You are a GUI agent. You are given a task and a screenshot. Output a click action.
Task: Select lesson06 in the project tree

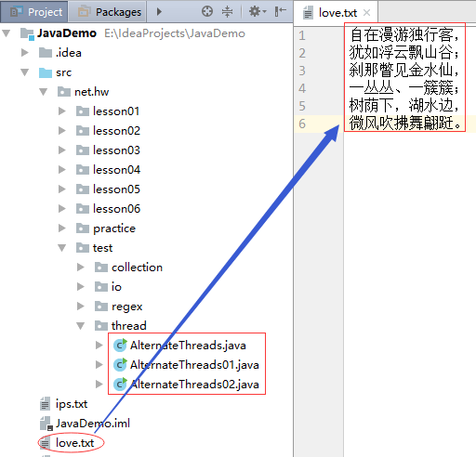click(116, 209)
